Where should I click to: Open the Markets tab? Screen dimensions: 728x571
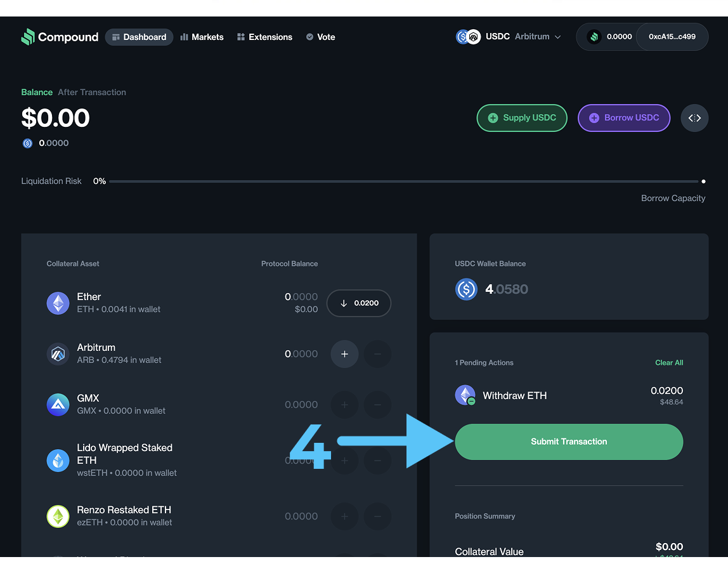point(202,37)
